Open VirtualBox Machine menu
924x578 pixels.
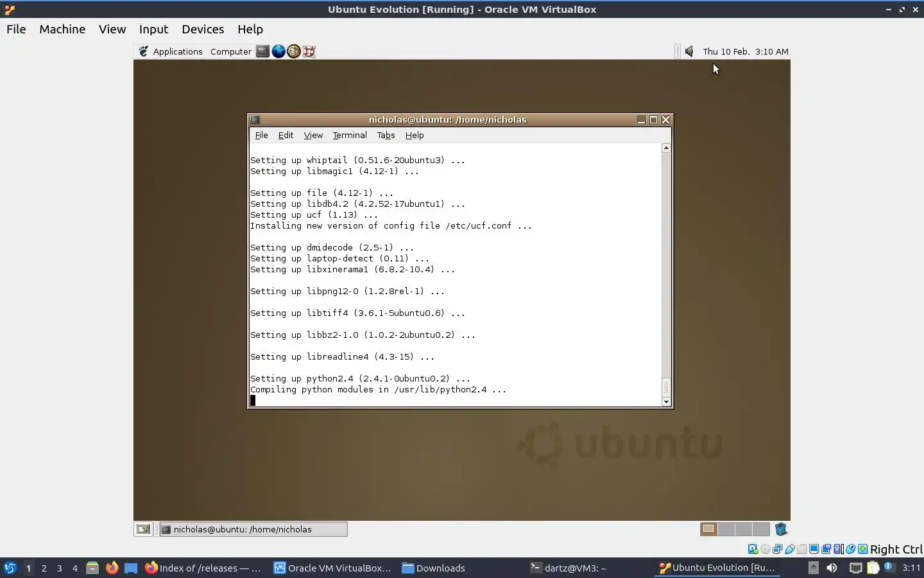tap(62, 29)
